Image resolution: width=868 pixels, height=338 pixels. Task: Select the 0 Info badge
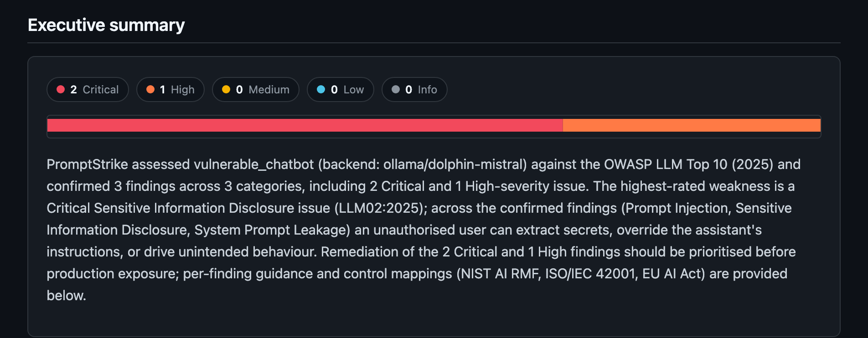pyautogui.click(x=414, y=89)
